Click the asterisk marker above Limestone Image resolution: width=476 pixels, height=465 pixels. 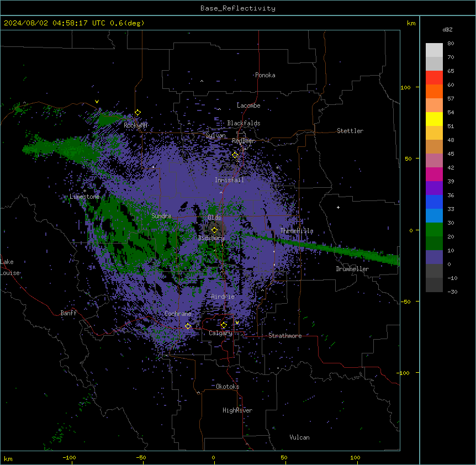[x=84, y=191]
